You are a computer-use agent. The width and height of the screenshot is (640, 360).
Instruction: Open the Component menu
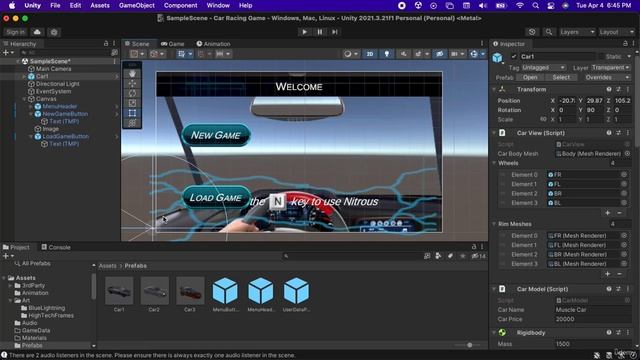(x=180, y=5)
